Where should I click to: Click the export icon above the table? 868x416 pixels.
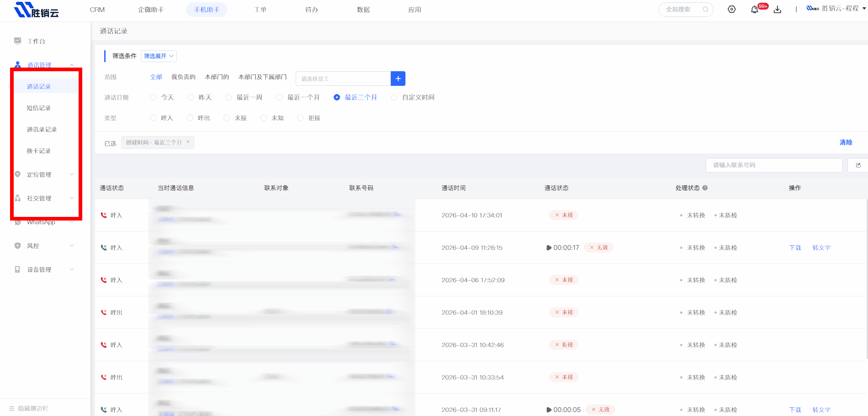click(x=858, y=165)
